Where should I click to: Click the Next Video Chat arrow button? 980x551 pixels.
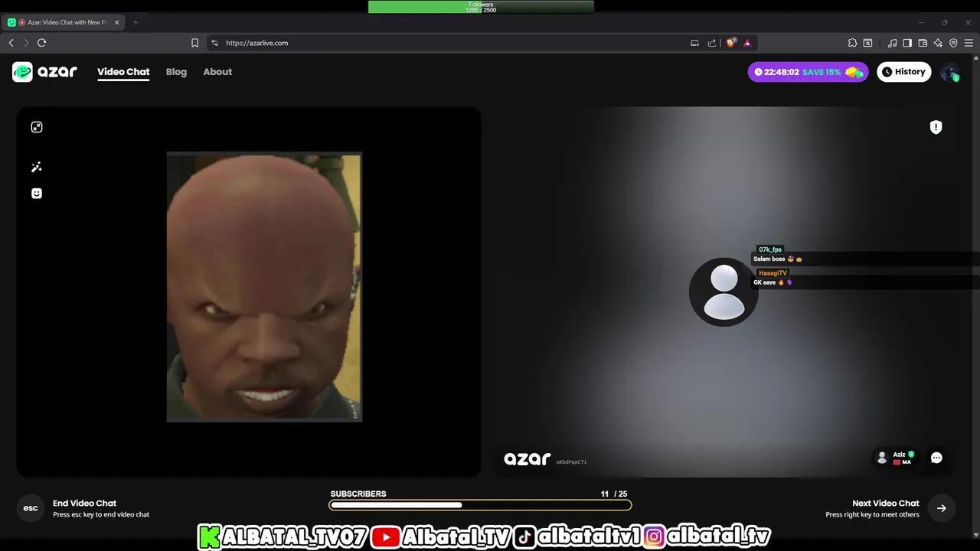[941, 508]
